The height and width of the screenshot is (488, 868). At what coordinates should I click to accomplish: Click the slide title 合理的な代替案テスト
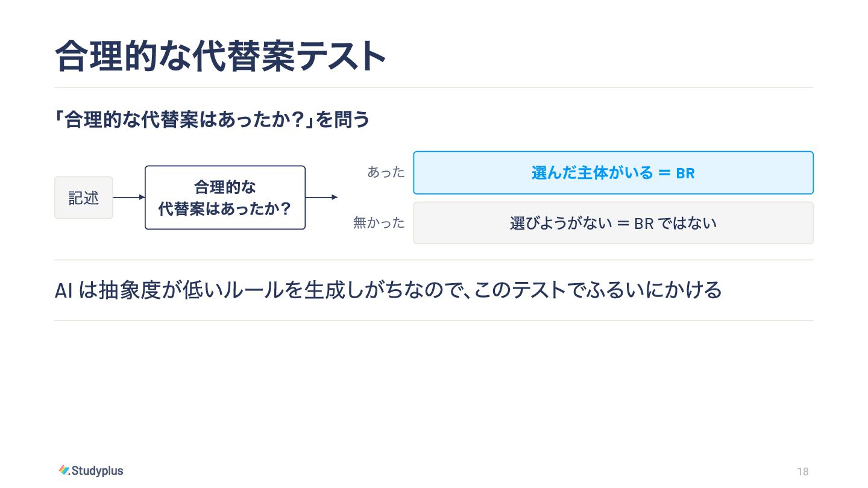pos(220,57)
